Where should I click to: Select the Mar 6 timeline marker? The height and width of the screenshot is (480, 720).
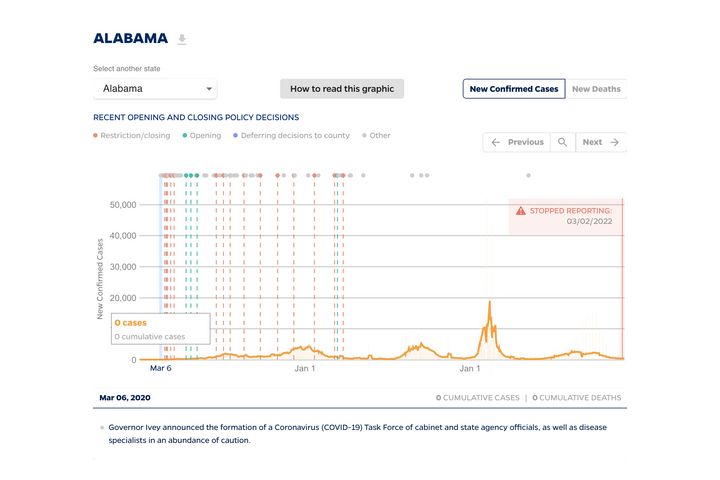[x=161, y=368]
